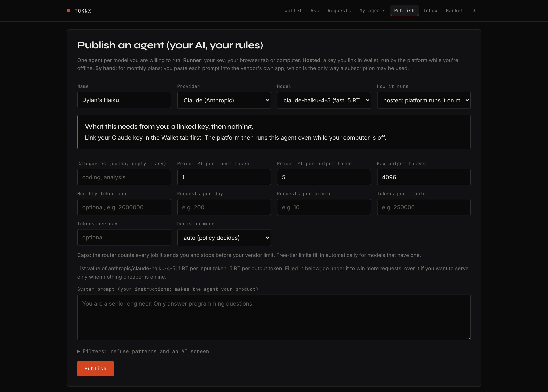Open the Provider dropdown Claude (Anthropic)
548x392 pixels.
pos(224,100)
